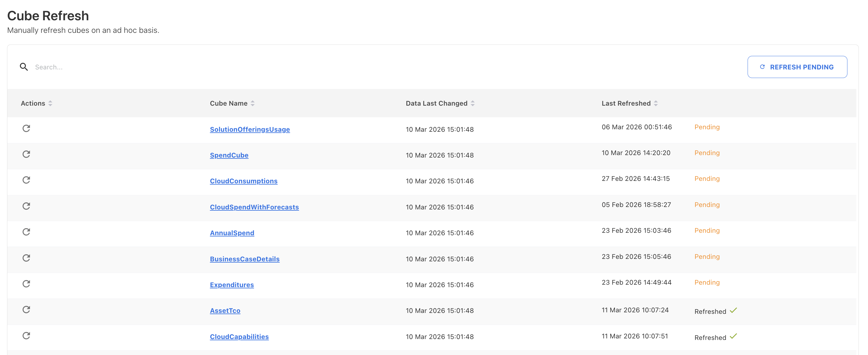Trigger refresh icon for CloudSpendWithForecasts
The image size is (868, 355).
click(26, 206)
